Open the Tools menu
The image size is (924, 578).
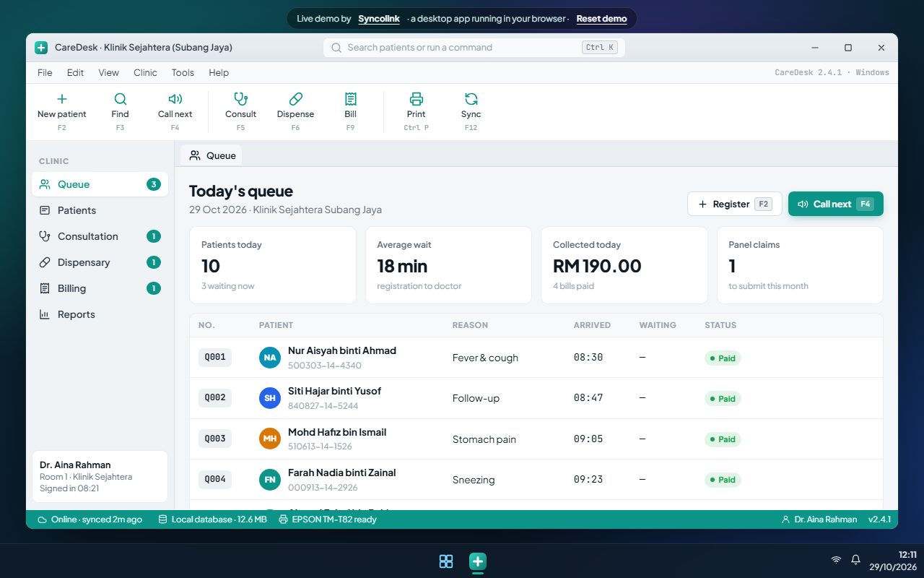183,72
